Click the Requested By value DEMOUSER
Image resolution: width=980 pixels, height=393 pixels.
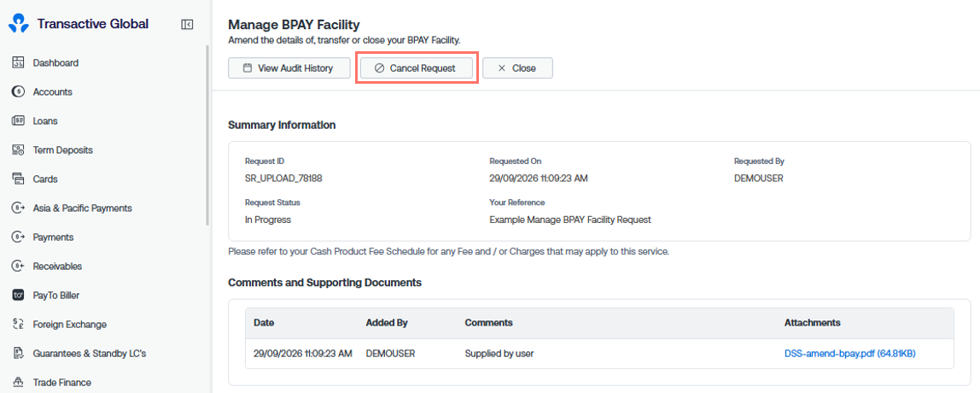[x=758, y=179]
